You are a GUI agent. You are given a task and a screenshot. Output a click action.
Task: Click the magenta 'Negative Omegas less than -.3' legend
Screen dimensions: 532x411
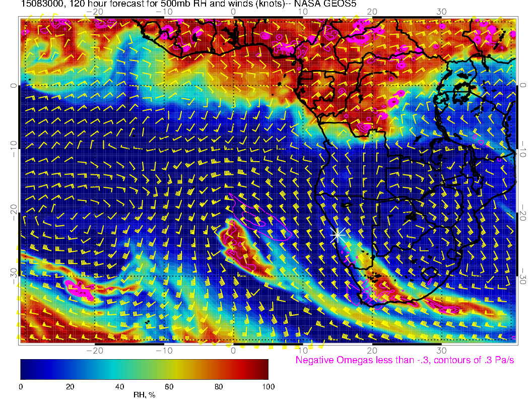coord(405,360)
